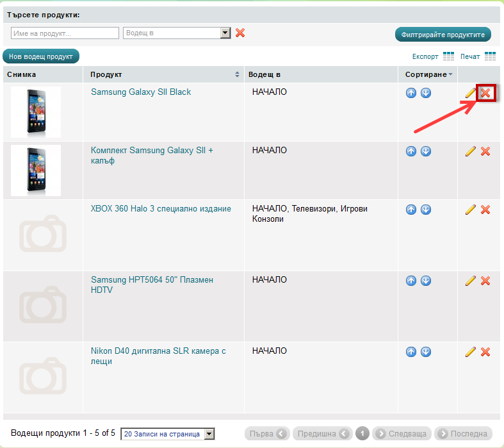Move XBOX 360 Halo 3 product up
Screen dimensions: 504x448
tap(411, 210)
